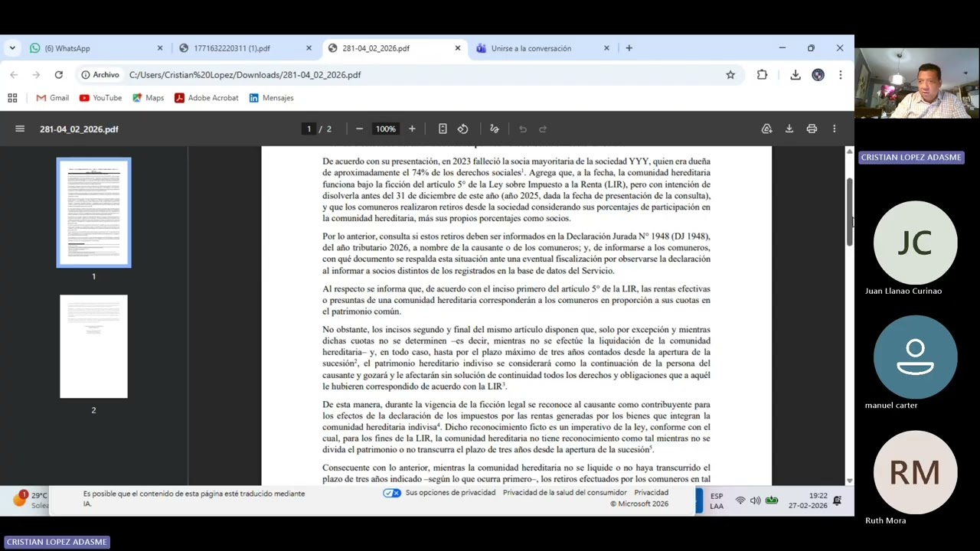Open browser downloads icon
Viewport: 980px width, 551px height.
(x=795, y=74)
